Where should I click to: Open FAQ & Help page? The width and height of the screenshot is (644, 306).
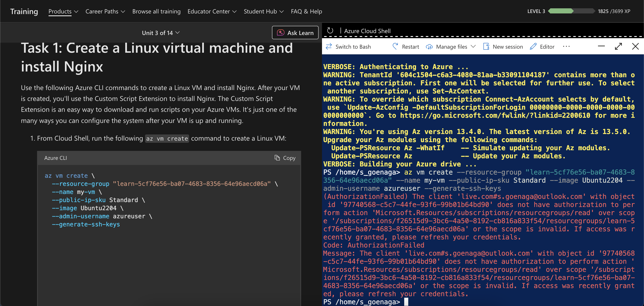click(306, 12)
